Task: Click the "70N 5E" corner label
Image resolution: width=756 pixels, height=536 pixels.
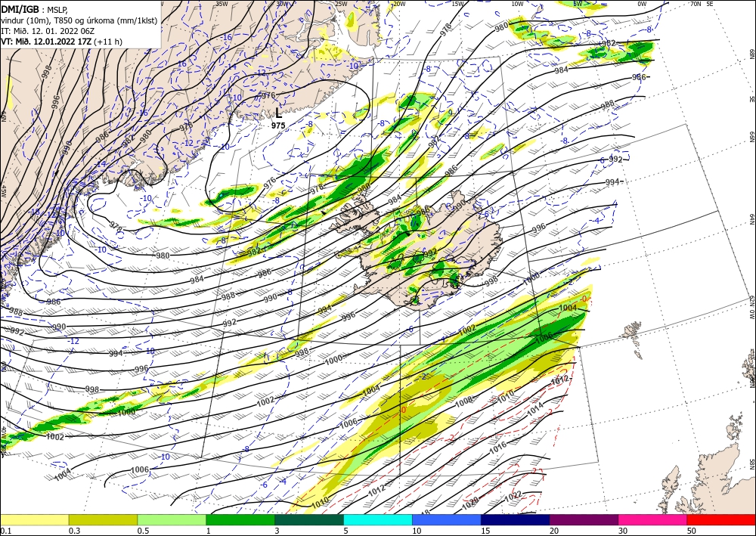Action: click(702, 4)
